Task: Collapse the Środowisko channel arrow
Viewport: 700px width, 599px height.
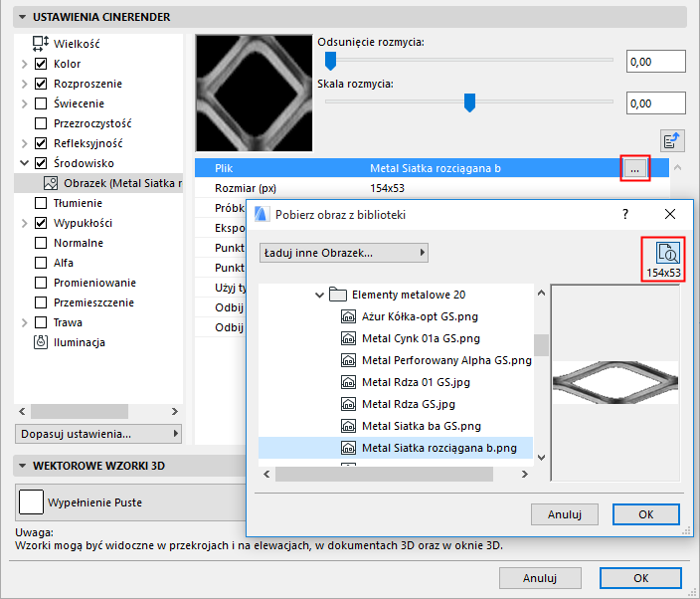Action: coord(24,163)
